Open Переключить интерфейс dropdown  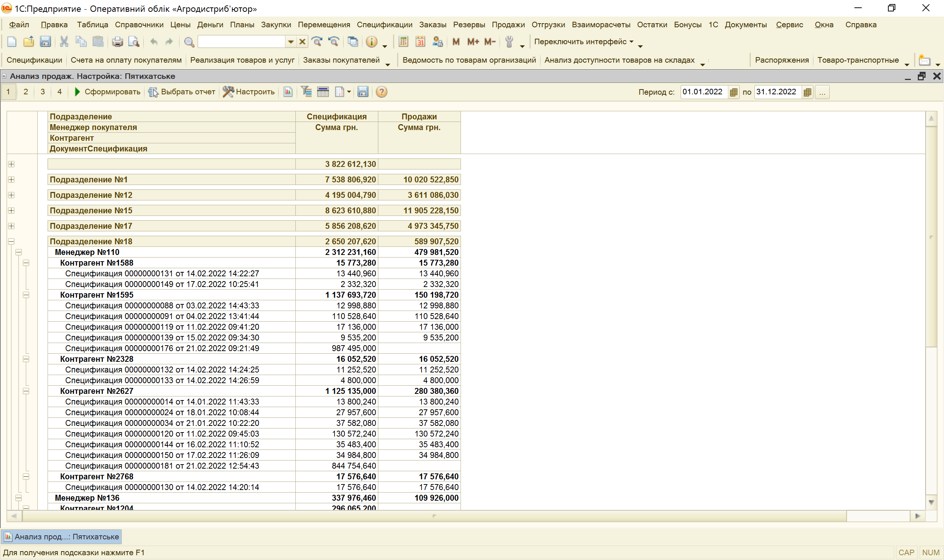click(x=583, y=42)
